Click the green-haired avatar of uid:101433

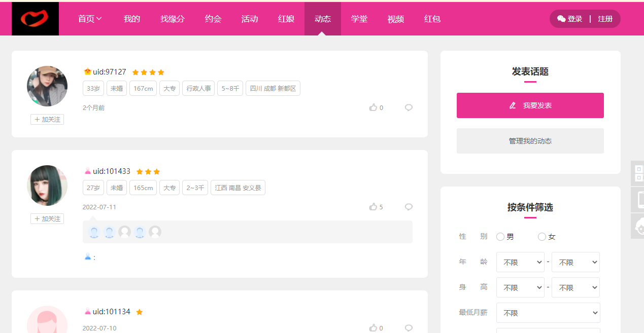47,186
